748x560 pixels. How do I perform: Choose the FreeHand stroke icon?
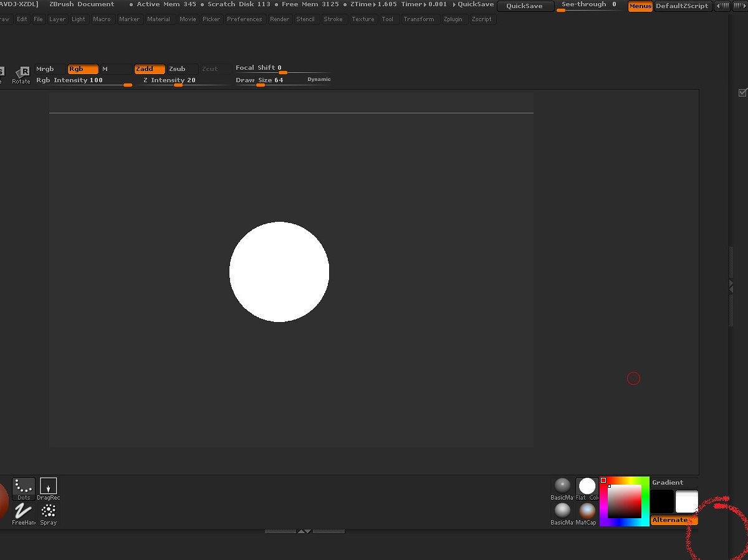[24, 514]
